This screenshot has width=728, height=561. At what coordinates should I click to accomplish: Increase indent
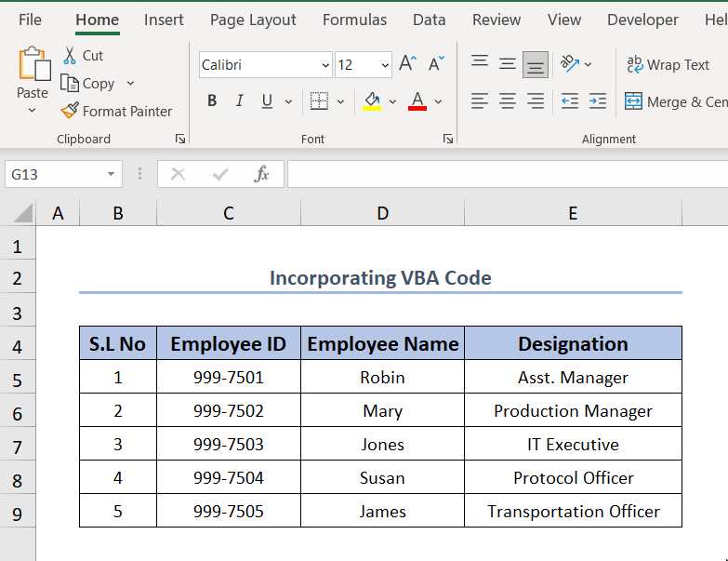tap(598, 100)
